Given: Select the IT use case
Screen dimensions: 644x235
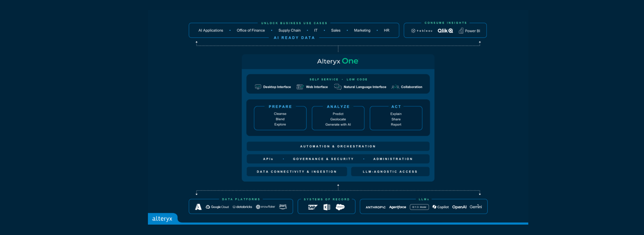Looking at the screenshot, I should coord(316,31).
